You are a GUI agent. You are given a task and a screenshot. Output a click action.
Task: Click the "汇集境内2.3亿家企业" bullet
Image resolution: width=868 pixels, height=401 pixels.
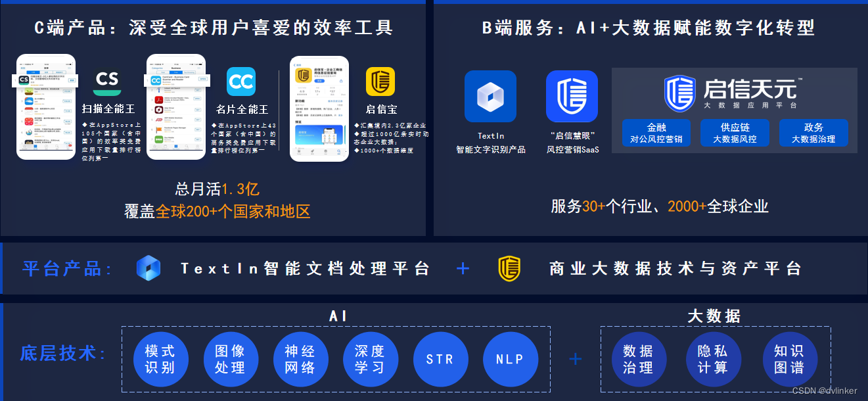(x=390, y=125)
